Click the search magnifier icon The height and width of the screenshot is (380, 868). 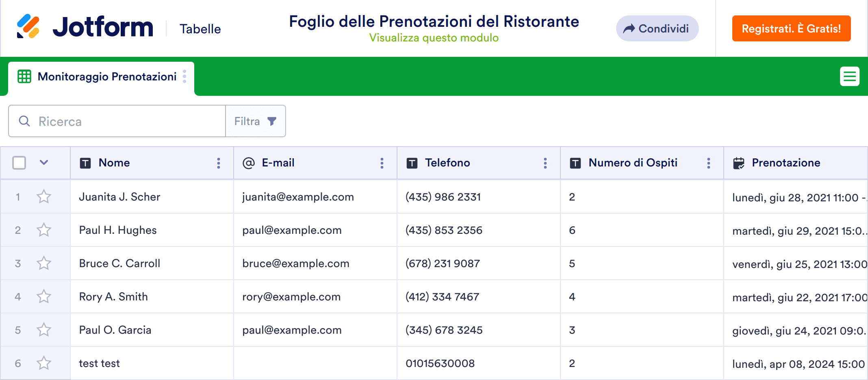[x=24, y=121]
